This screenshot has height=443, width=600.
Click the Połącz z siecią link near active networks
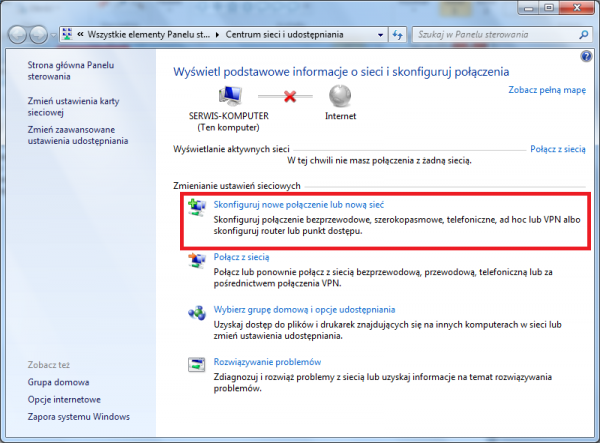(558, 149)
